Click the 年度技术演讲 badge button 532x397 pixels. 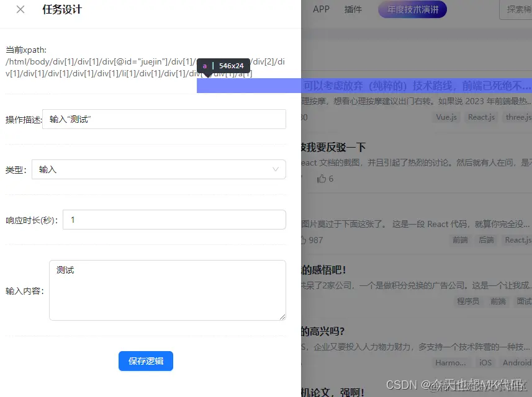(412, 9)
